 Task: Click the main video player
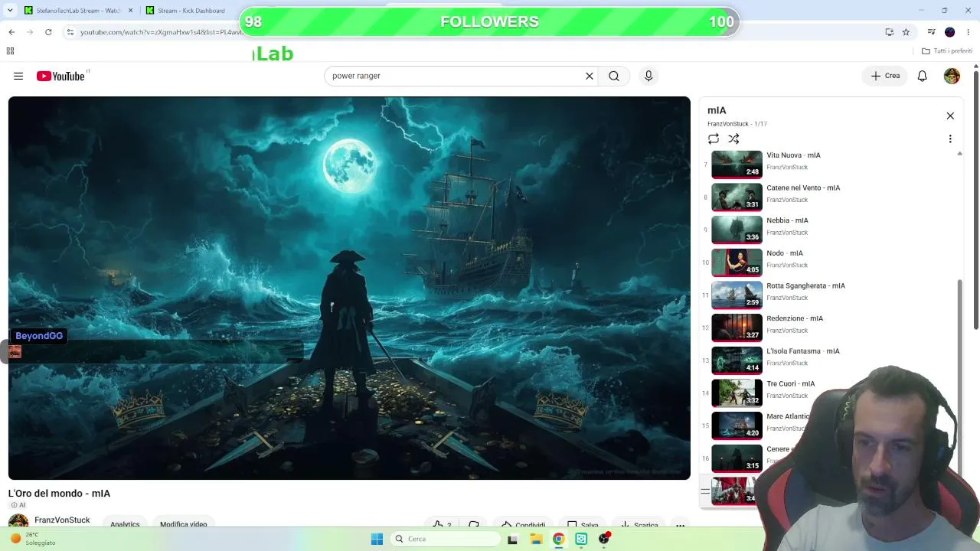tap(349, 288)
